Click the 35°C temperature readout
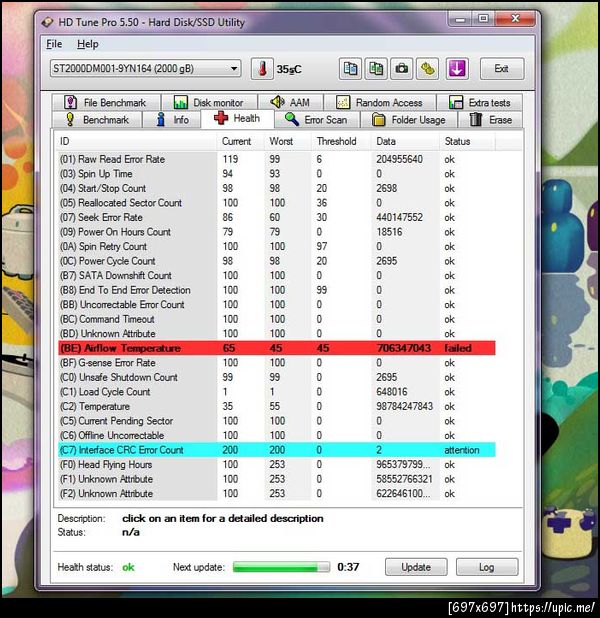This screenshot has width=600, height=618. pos(289,69)
